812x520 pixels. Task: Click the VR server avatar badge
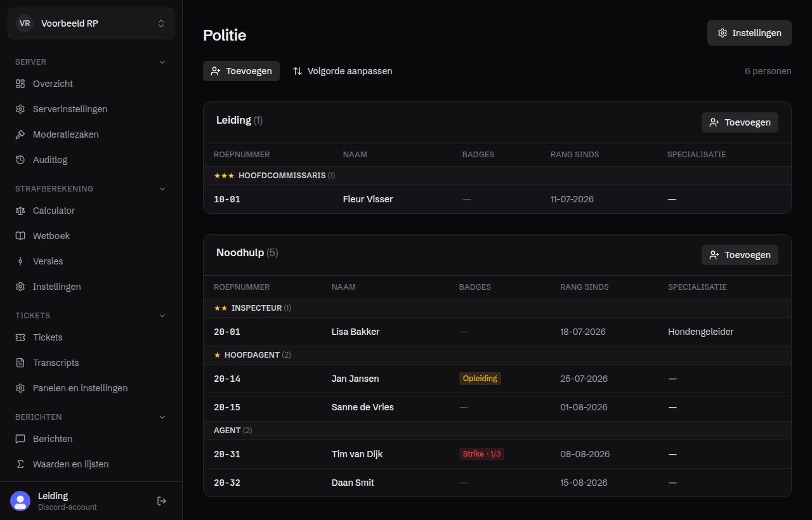click(25, 23)
